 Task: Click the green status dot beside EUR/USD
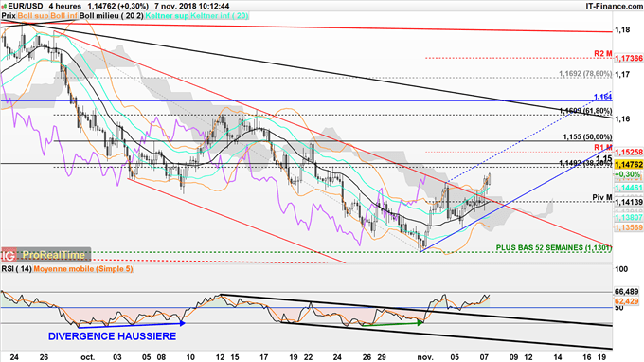tap(4, 7)
